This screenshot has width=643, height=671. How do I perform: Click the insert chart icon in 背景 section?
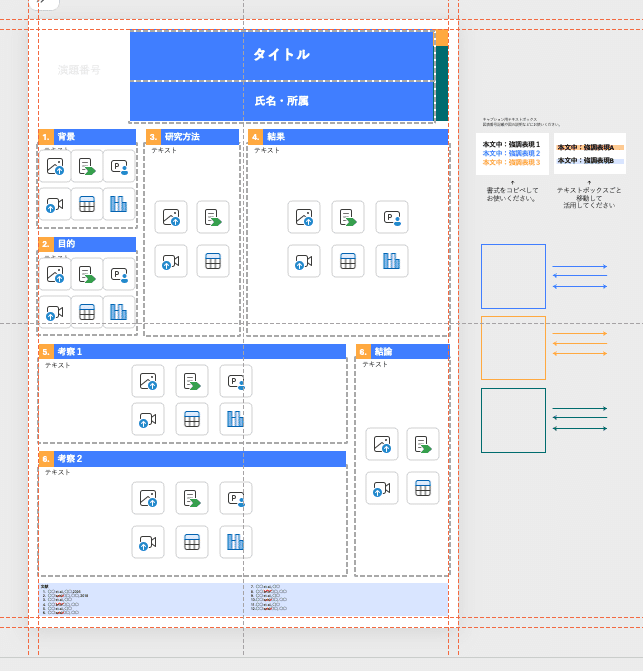[119, 204]
